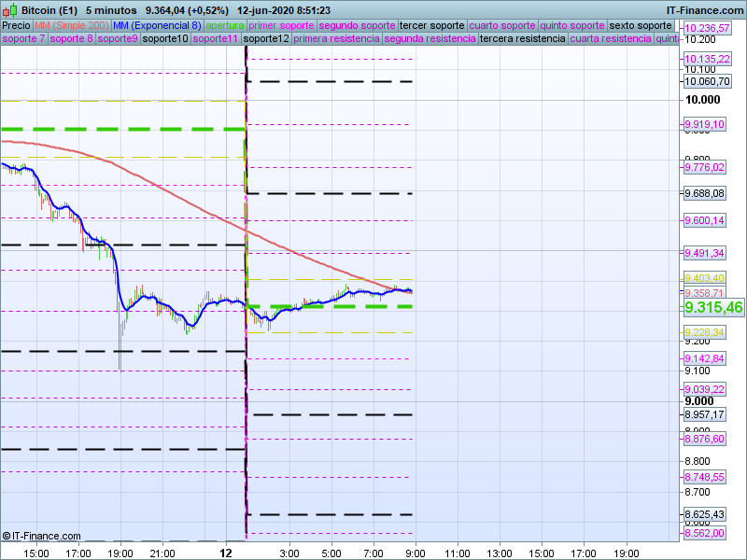
Task: Open the primer soporte indicator label
Action: pyautogui.click(x=281, y=25)
